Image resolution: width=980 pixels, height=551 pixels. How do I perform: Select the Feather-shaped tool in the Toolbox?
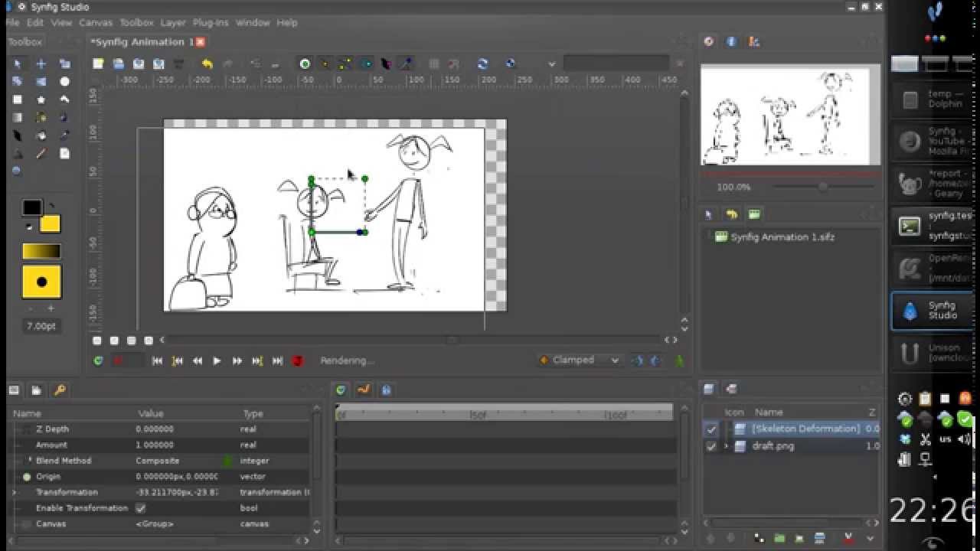click(x=18, y=135)
